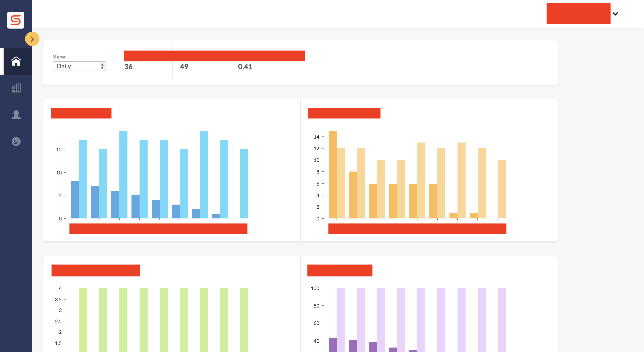The image size is (644, 352).
Task: Click the value 36 in summary
Action: click(x=128, y=67)
